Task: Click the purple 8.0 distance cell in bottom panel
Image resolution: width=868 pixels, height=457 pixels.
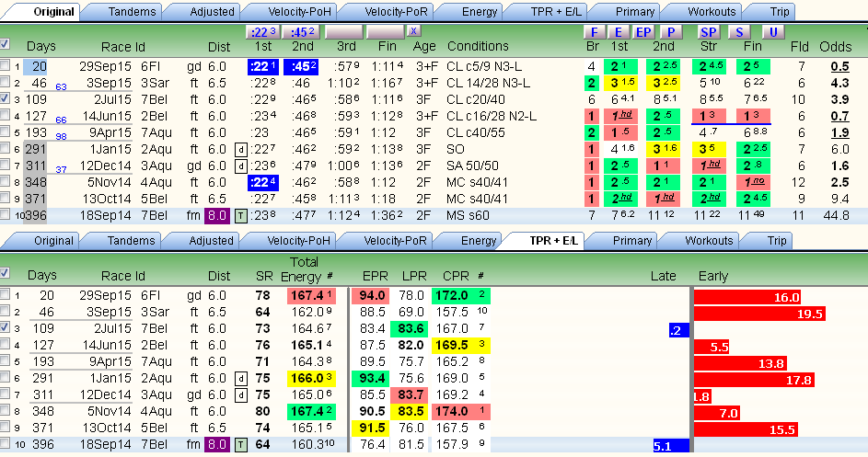Action: pos(216,444)
